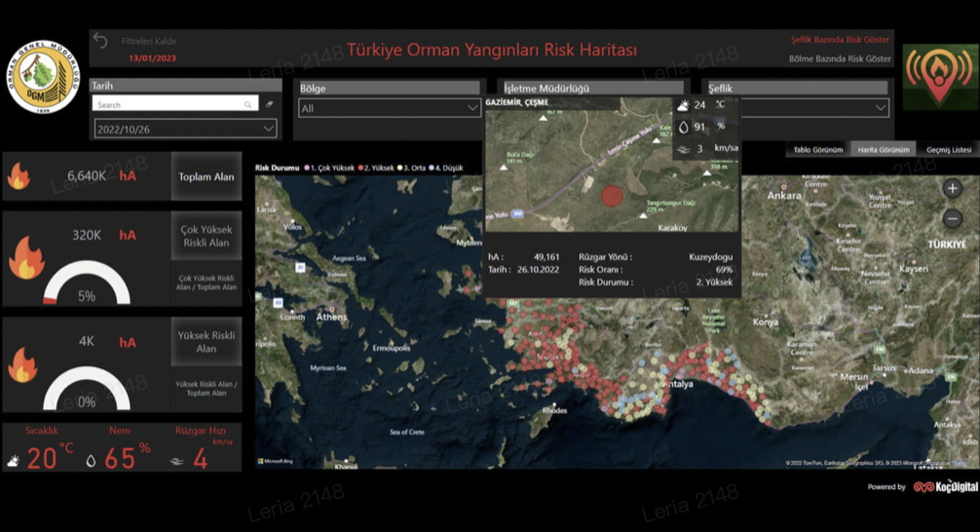Switch to Tablo Görünüm tab
Screen dimensions: 980x532
click(817, 149)
